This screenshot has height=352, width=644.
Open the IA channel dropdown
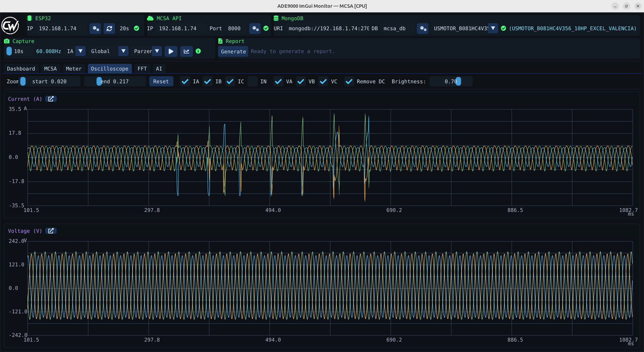[80, 51]
